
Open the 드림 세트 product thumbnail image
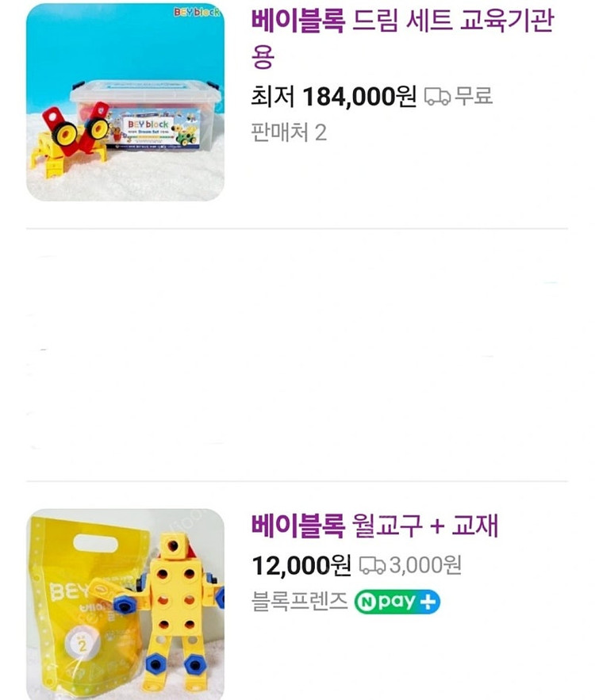(x=125, y=101)
